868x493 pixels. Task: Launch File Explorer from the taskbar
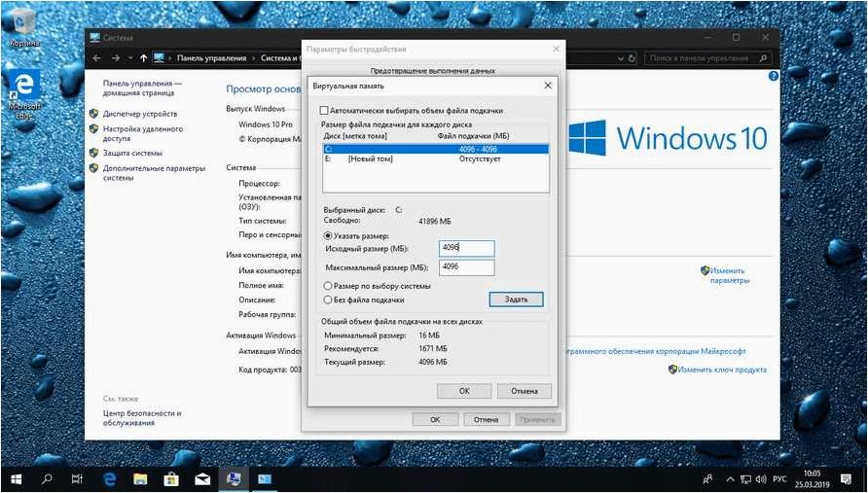(x=140, y=478)
